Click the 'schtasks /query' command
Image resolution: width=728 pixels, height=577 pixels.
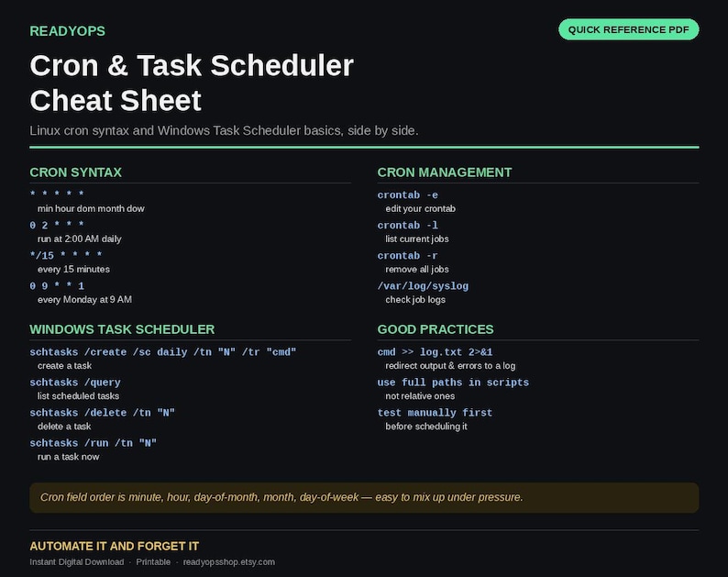(x=75, y=383)
